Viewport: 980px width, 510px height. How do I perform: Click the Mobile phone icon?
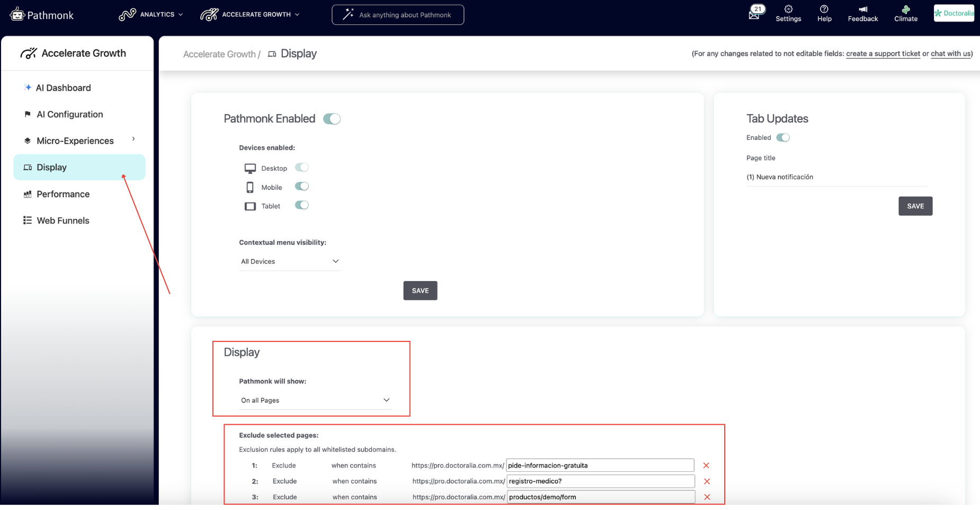tap(250, 187)
